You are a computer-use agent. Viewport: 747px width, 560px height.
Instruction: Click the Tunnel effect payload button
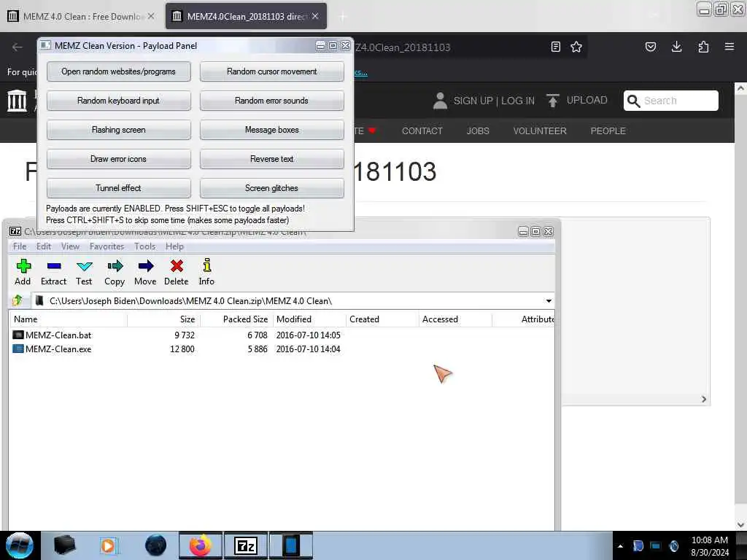point(119,188)
